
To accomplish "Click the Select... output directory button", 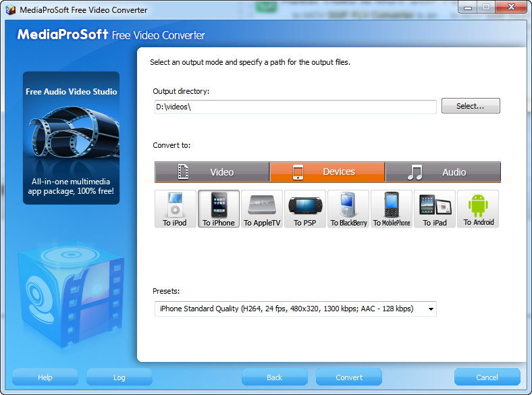I will tap(471, 106).
